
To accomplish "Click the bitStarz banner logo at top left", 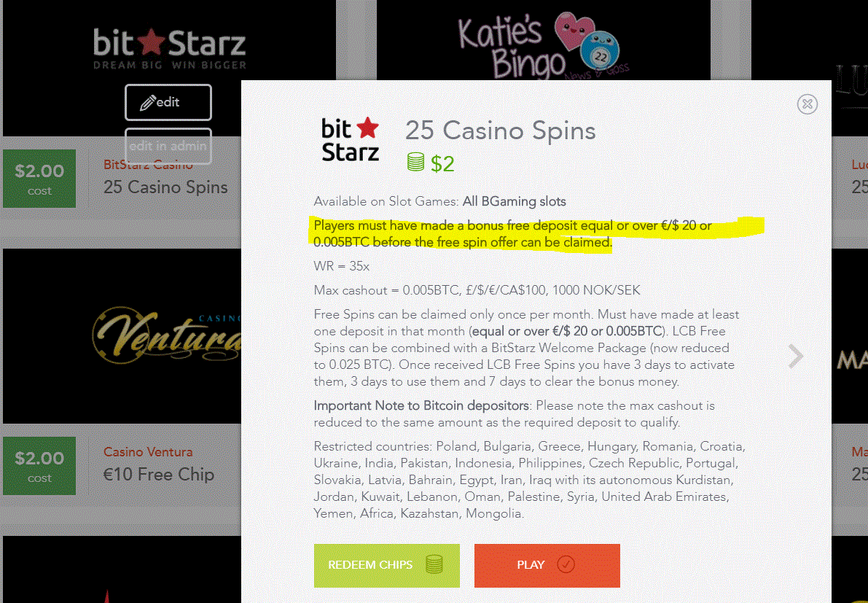I will pyautogui.click(x=169, y=50).
